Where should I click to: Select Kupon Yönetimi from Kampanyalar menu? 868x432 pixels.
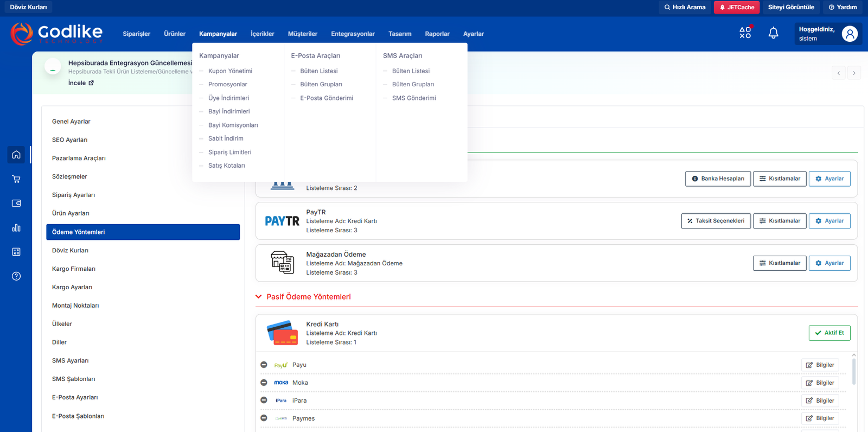[x=230, y=71]
